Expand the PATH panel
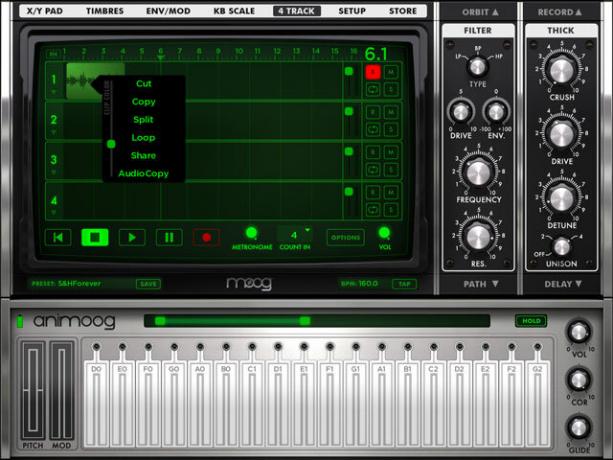This screenshot has width=613, height=460. pos(480,284)
